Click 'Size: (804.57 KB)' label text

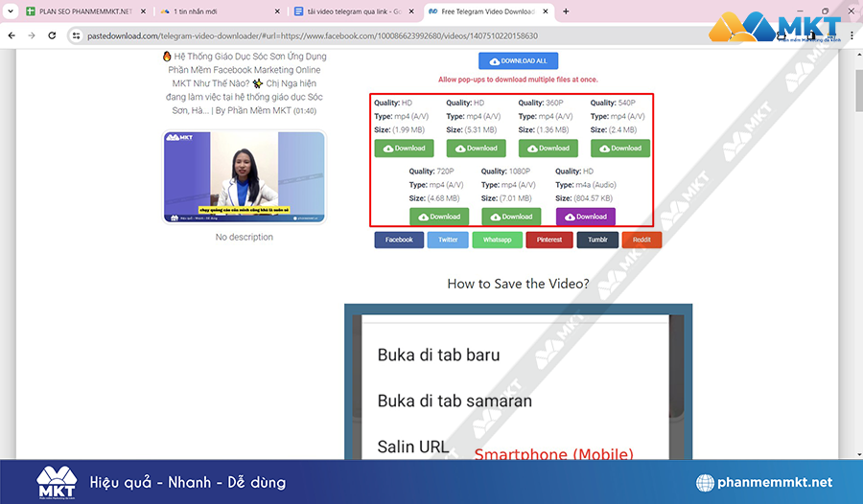[584, 198]
